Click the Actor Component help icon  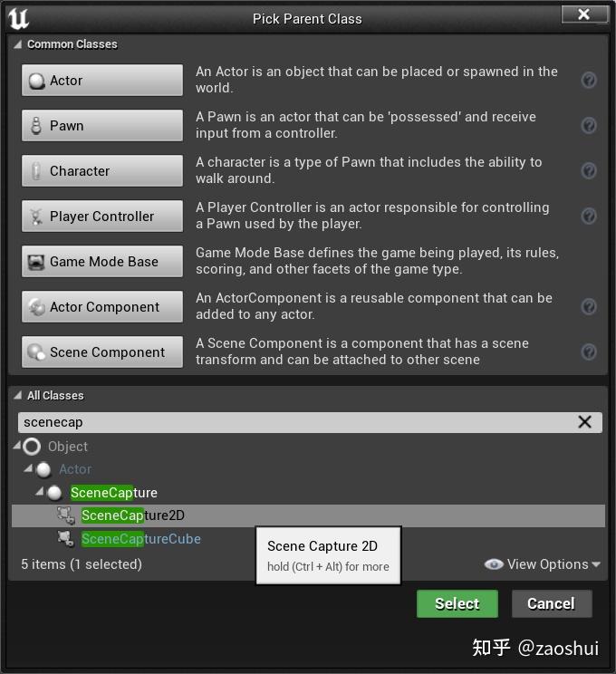tap(588, 307)
